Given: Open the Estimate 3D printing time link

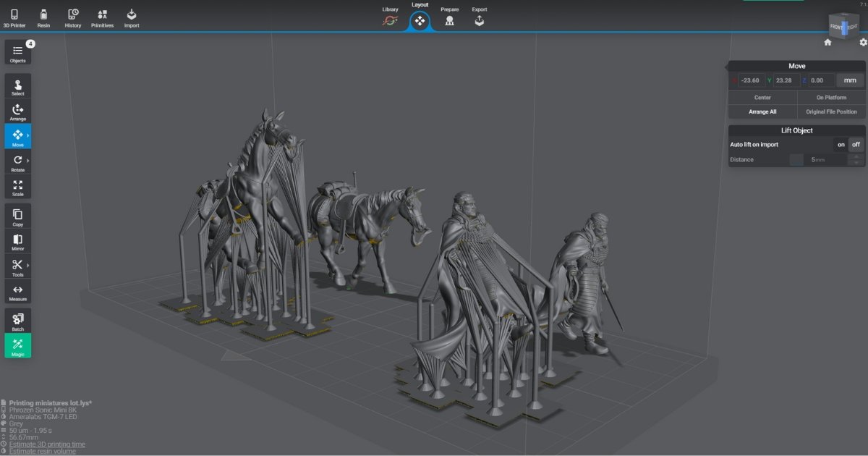Looking at the screenshot, I should (46, 443).
